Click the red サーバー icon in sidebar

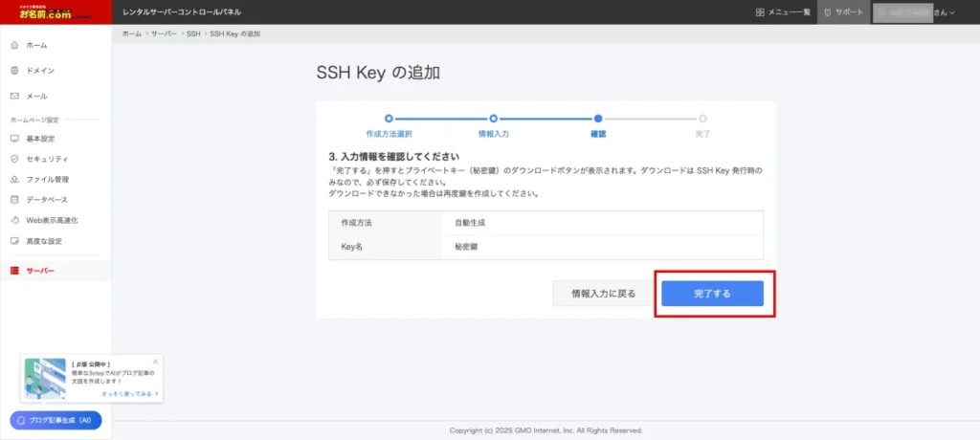(x=14, y=271)
